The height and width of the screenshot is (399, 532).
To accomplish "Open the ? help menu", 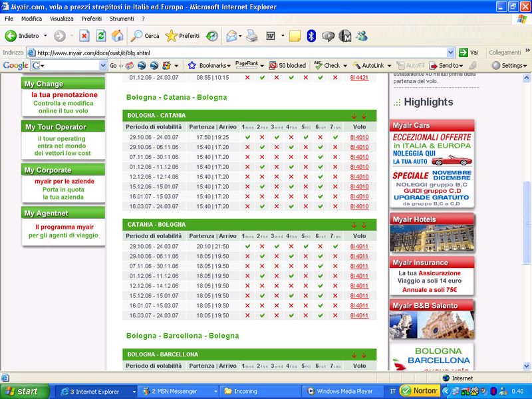I will 143,19.
